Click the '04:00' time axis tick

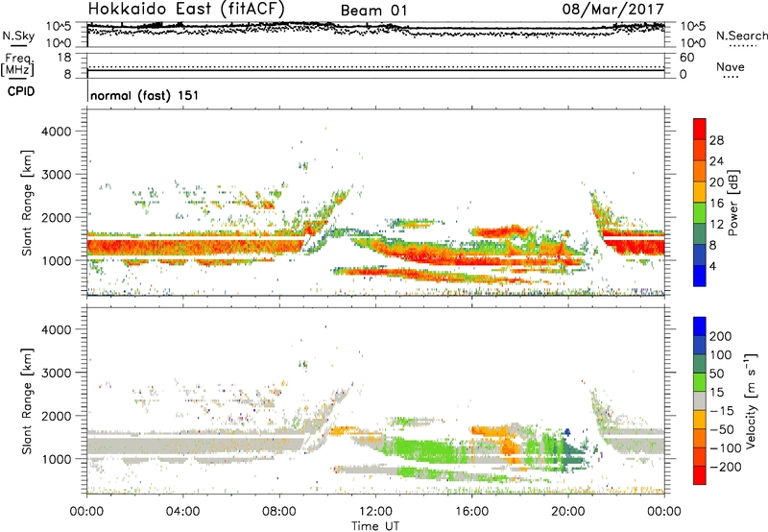pos(182,512)
